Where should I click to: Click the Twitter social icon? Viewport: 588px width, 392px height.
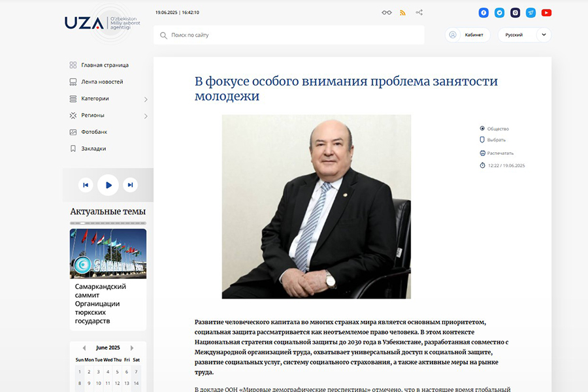pyautogui.click(x=499, y=12)
